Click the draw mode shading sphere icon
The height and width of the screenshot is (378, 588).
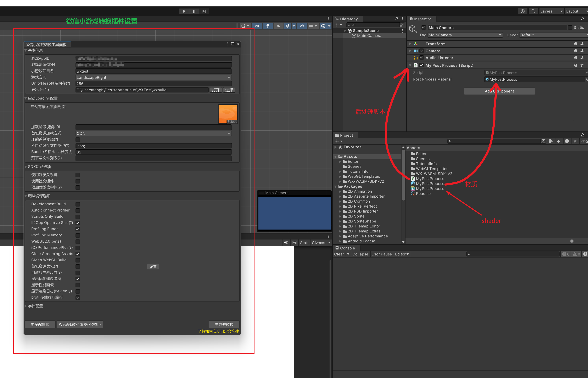click(x=243, y=26)
